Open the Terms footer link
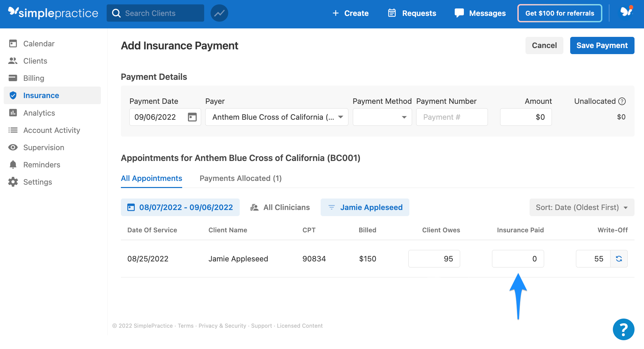Screen dimensions: 644x349 point(186,326)
